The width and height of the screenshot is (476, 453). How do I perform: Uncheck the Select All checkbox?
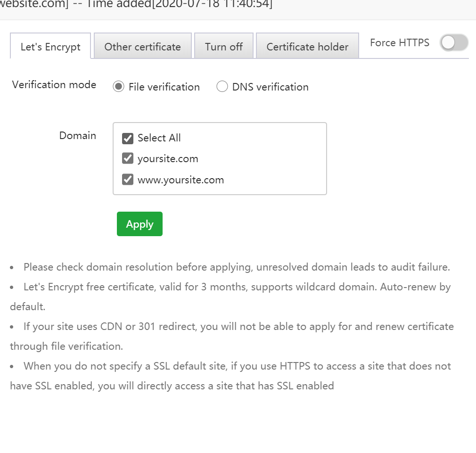pos(128,138)
